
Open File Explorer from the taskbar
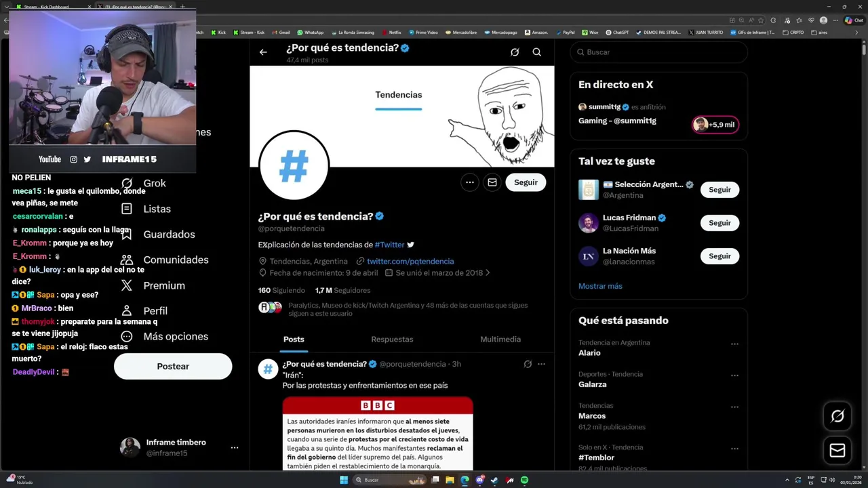[x=450, y=480]
